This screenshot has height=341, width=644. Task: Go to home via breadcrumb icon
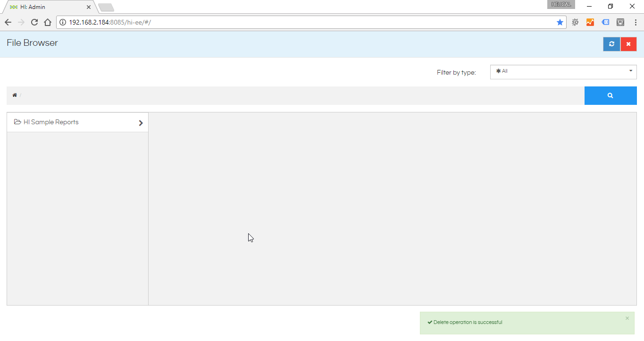(15, 95)
